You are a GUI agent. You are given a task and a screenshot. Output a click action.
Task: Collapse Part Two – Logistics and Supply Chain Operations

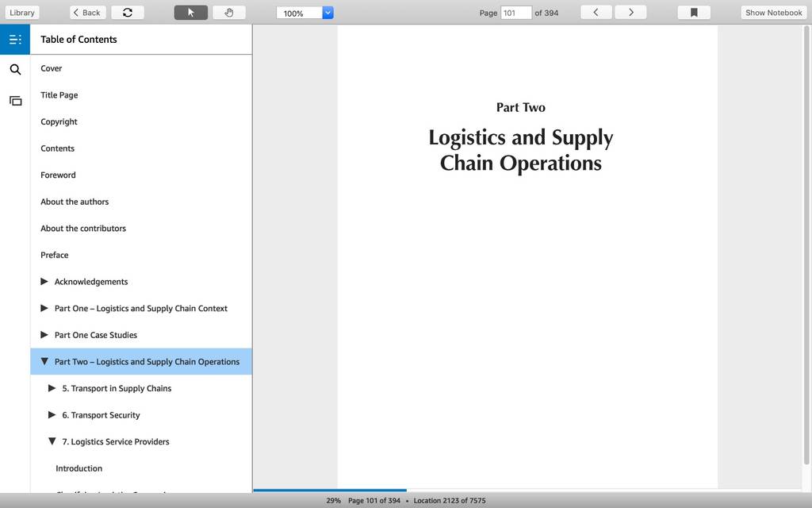click(44, 361)
